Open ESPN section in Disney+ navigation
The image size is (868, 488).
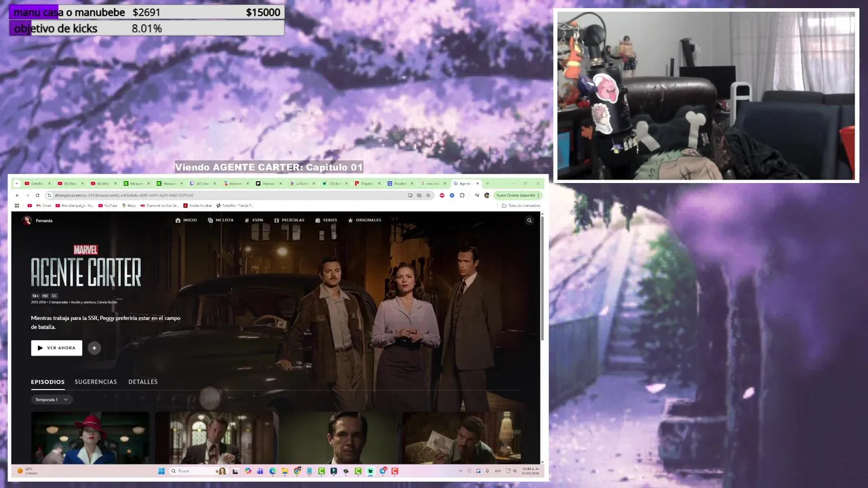pyautogui.click(x=254, y=220)
